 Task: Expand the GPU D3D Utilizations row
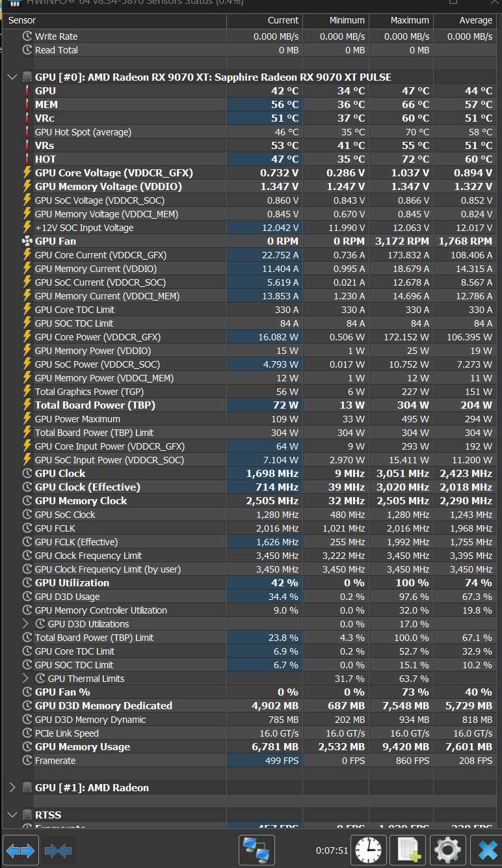pos(26,624)
